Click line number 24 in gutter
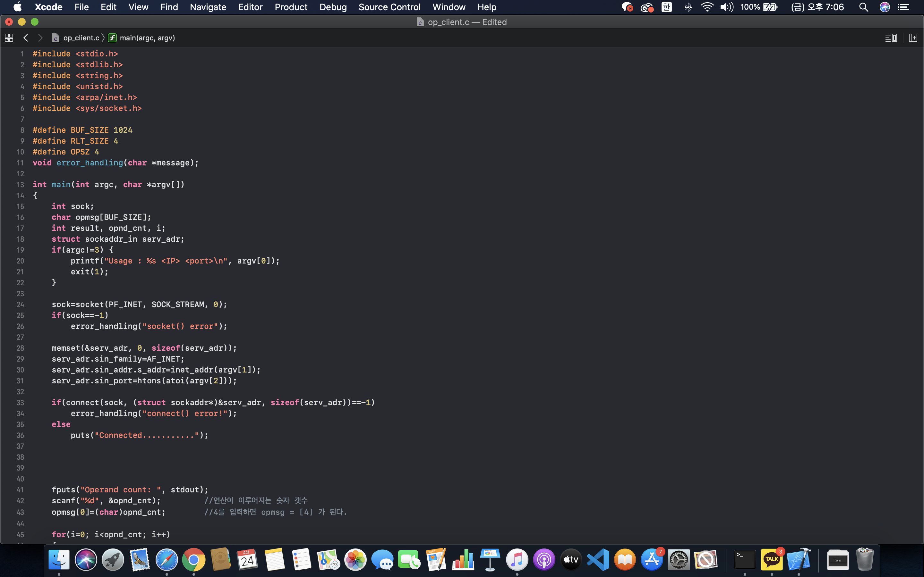The width and height of the screenshot is (924, 577). click(x=20, y=305)
